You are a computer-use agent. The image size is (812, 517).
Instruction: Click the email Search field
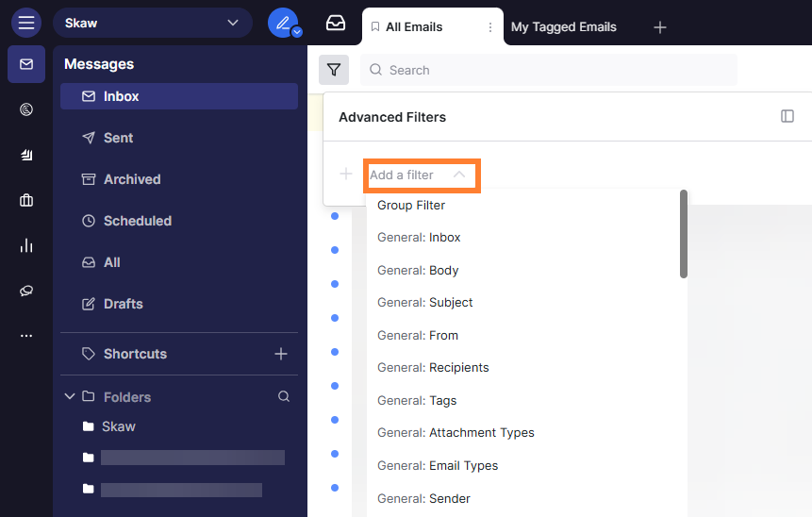point(561,70)
